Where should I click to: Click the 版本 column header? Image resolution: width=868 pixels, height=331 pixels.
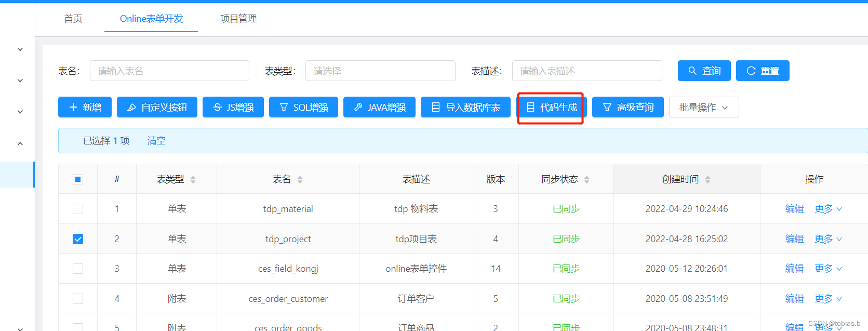tap(496, 179)
